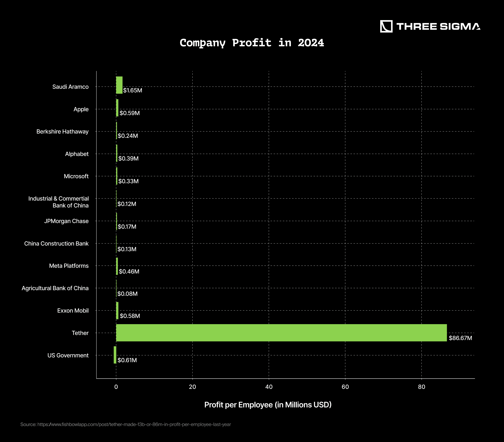
Task: Click the 80 tick on x-axis
Action: pyautogui.click(x=421, y=387)
